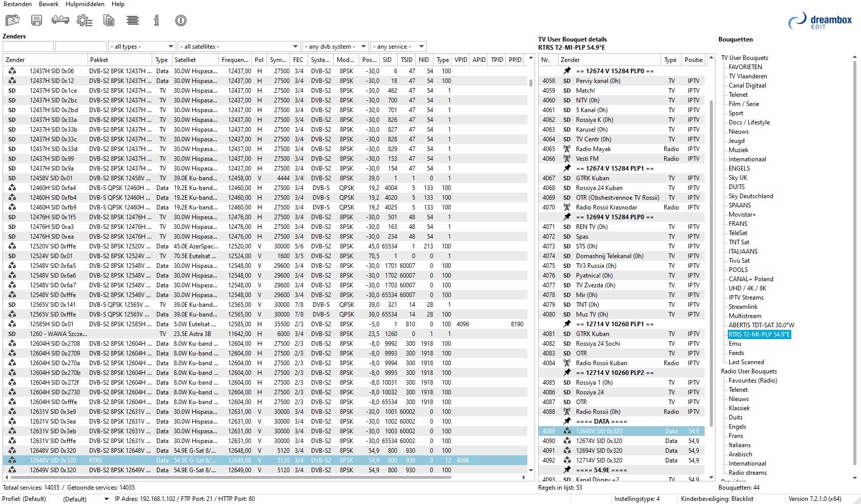Screen dimensions: 861x504
Task: Open the Hulpmiddelen menu
Action: point(85,4)
